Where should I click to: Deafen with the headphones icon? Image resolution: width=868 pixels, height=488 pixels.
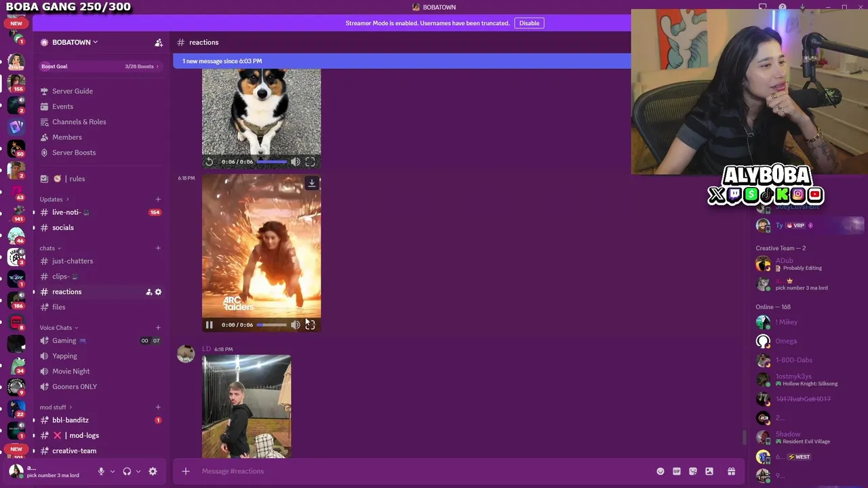click(127, 472)
